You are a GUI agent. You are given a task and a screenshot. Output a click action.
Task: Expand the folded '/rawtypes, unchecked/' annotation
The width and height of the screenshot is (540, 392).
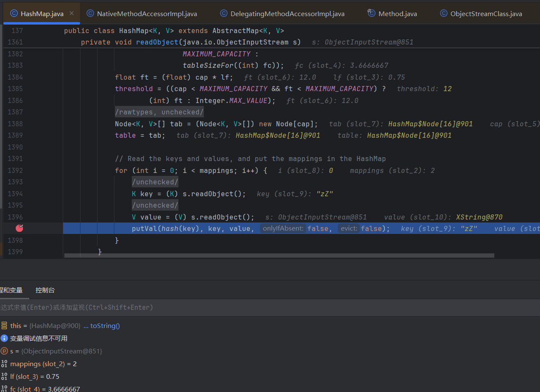159,112
